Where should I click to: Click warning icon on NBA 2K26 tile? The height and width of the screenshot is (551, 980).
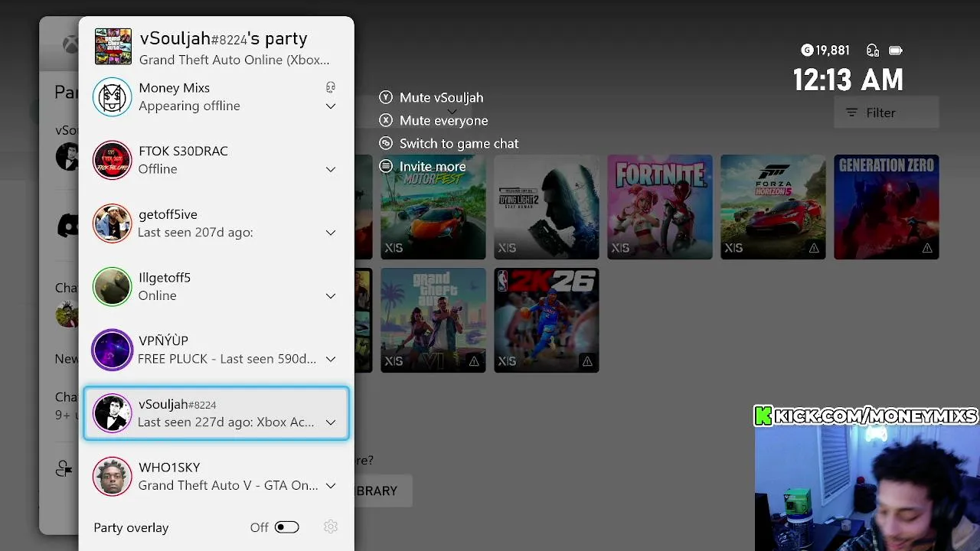[587, 361]
